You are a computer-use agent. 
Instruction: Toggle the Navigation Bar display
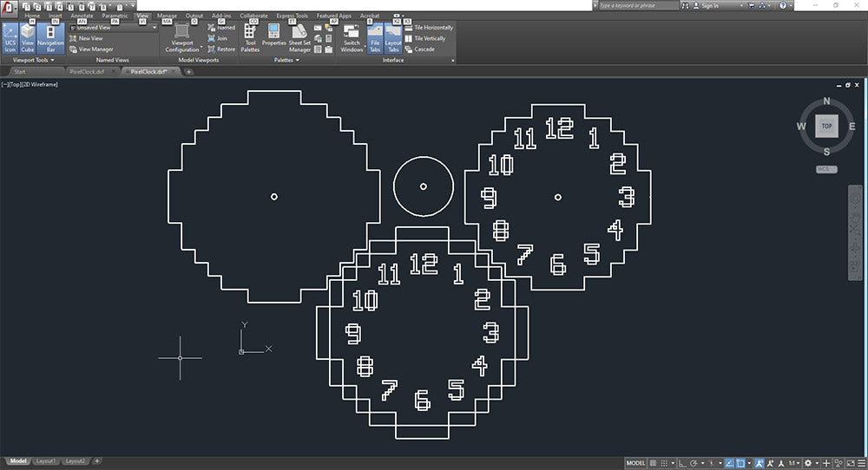click(50, 38)
